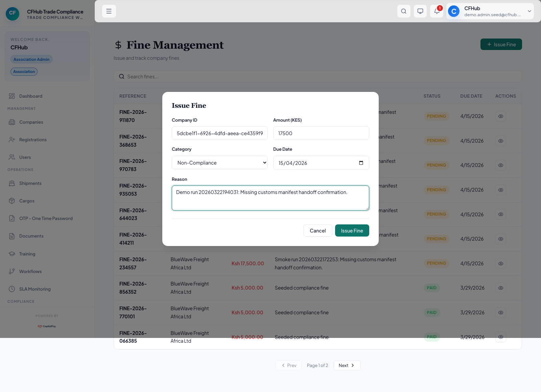Click eye icon for fine FINE-2026-856352

click(500, 288)
